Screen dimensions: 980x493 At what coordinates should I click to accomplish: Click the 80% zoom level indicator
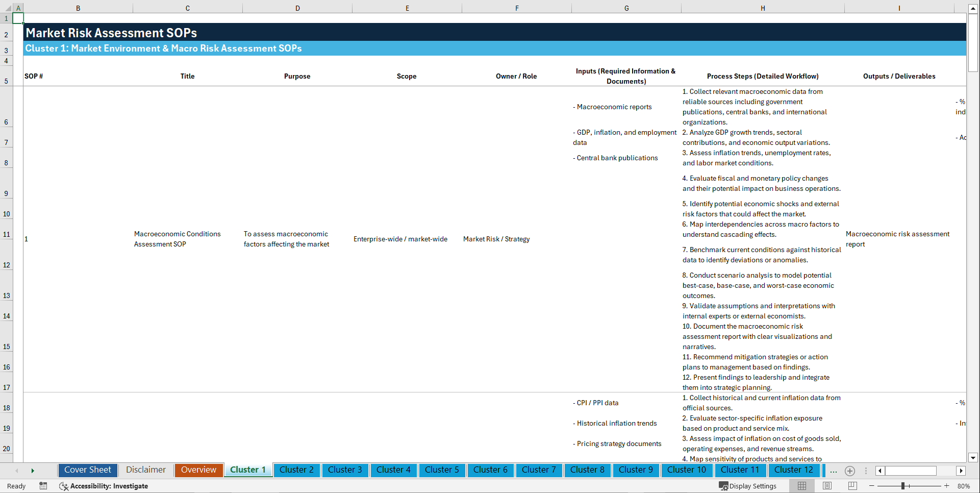pos(963,485)
